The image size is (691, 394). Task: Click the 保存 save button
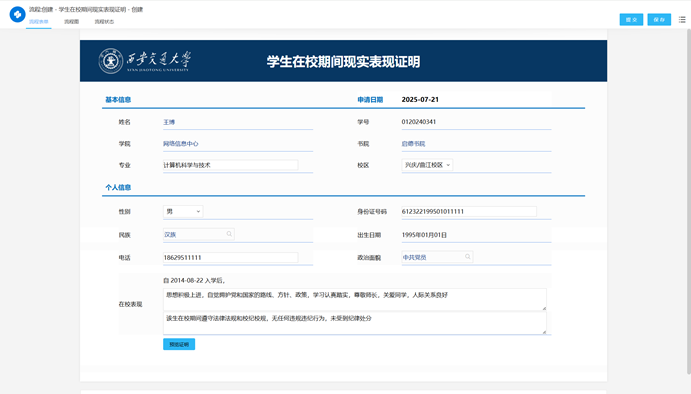click(659, 19)
